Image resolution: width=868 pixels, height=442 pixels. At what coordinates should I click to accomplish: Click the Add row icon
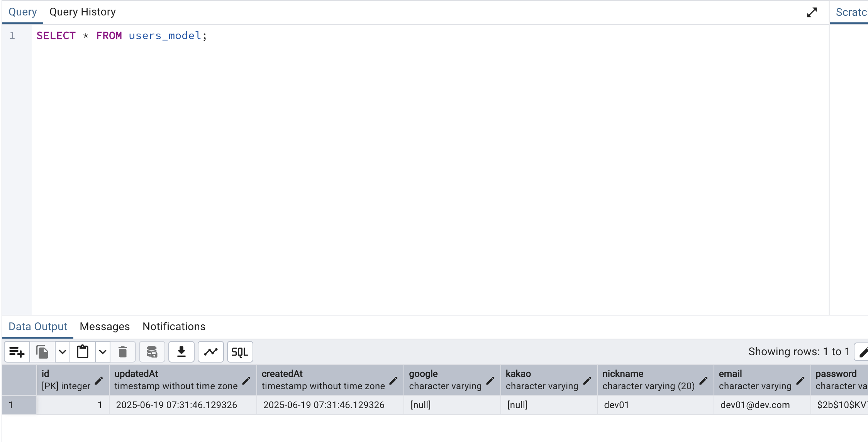[17, 352]
